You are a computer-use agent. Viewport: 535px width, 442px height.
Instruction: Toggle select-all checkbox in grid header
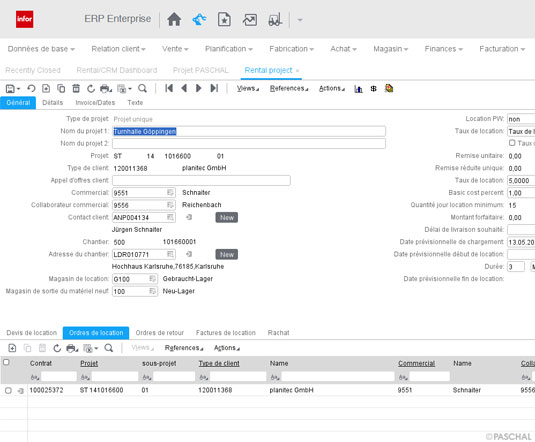click(6, 362)
